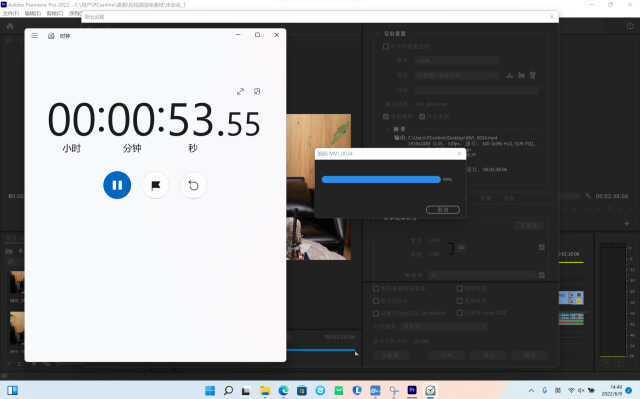Click the delete preset trash icon
This screenshot has width=640, height=399.
(x=533, y=75)
